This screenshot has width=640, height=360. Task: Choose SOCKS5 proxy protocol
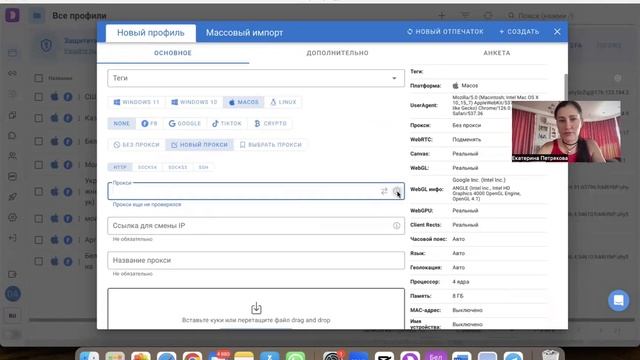178,167
